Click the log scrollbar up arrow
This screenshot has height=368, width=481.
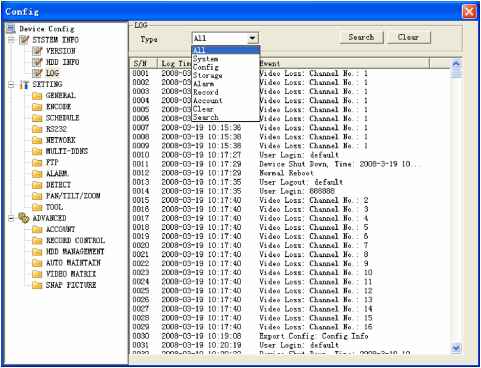(456, 63)
